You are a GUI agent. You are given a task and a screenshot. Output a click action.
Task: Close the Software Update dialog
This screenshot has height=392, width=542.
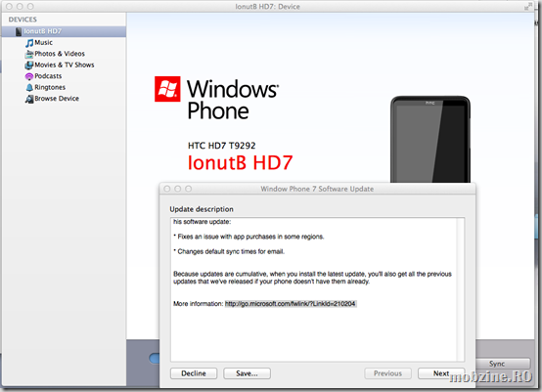click(x=167, y=189)
